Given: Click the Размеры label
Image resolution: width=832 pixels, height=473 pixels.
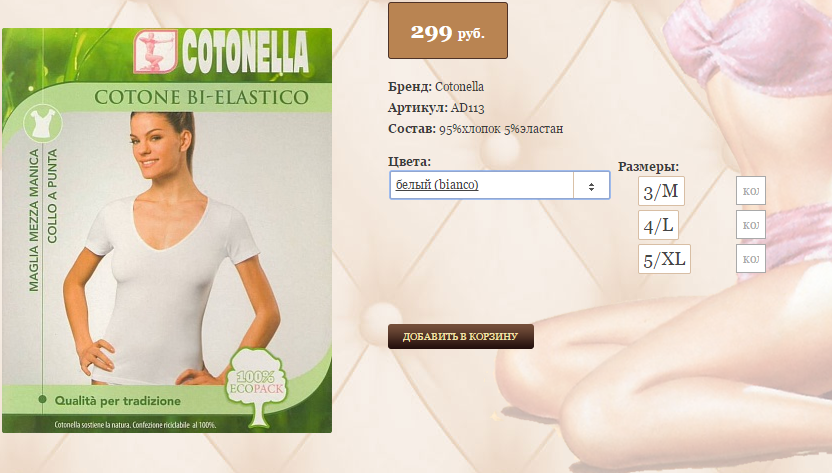Looking at the screenshot, I should click(x=648, y=167).
